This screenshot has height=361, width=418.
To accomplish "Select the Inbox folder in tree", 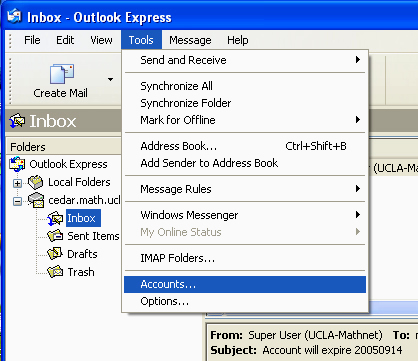I will (x=81, y=218).
